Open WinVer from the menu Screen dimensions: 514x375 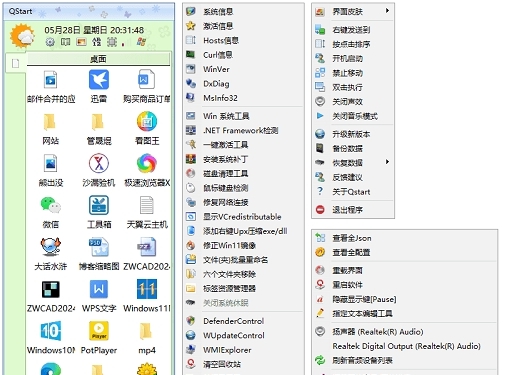(x=243, y=69)
